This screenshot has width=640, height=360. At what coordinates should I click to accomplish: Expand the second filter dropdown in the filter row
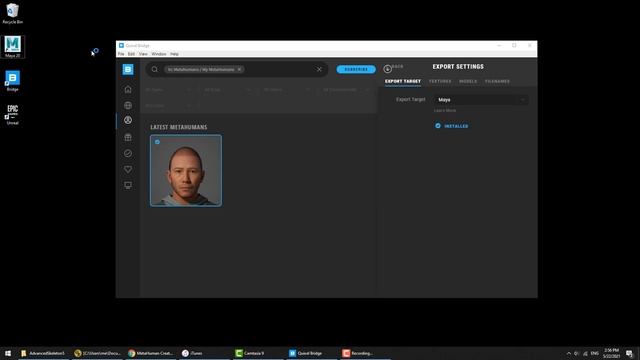point(227,89)
